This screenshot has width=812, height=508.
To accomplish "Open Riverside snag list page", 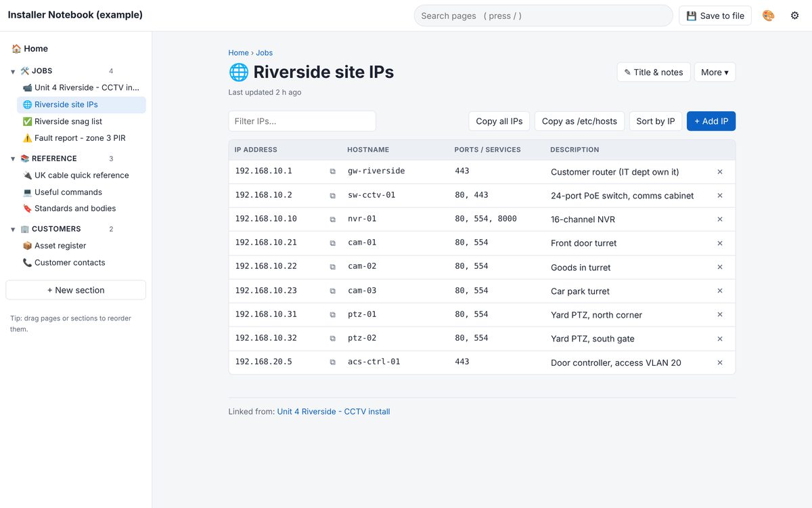I will click(81, 121).
